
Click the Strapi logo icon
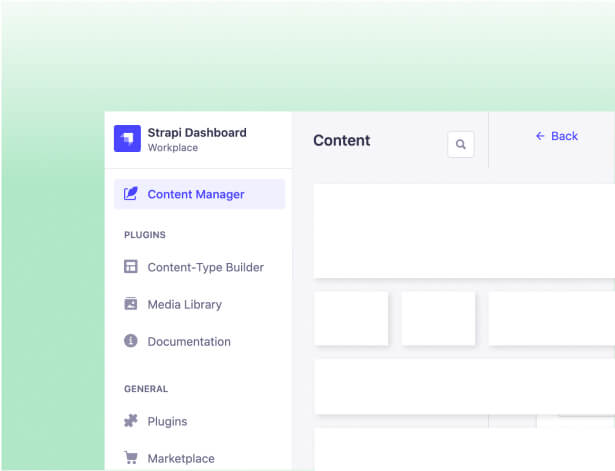[x=127, y=138]
